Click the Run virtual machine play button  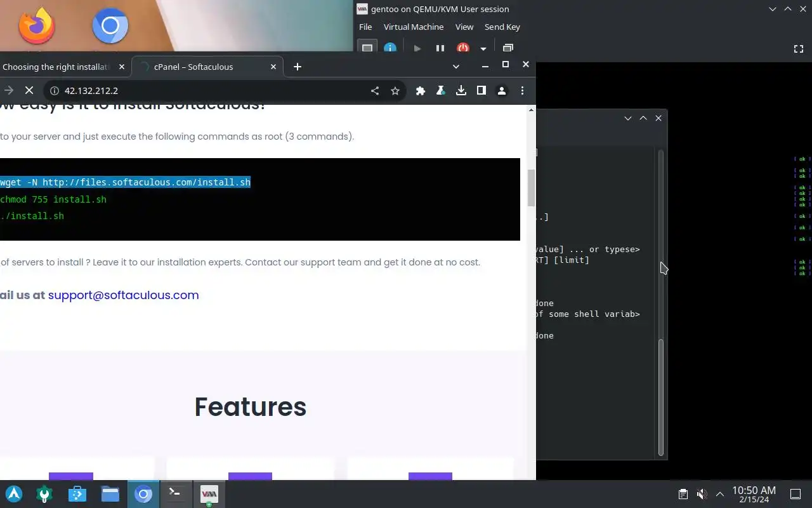(x=417, y=48)
